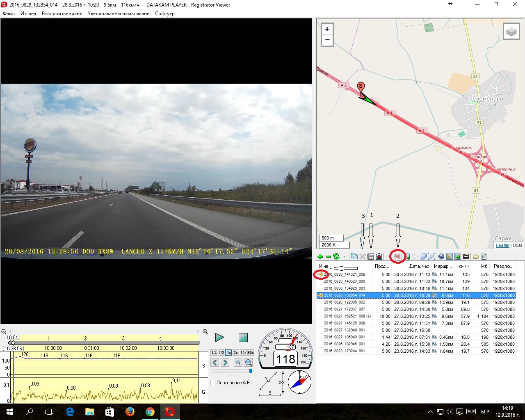Select the 3x playback speed
The height and width of the screenshot is (420, 525).
236,353
